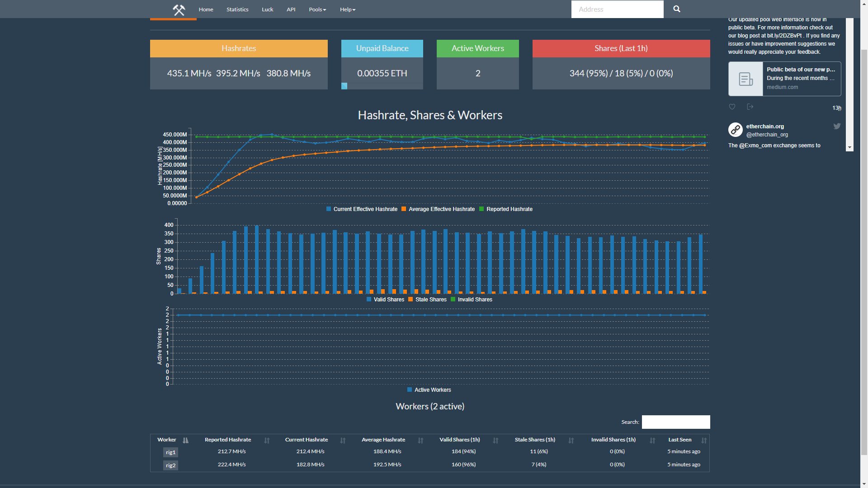The height and width of the screenshot is (488, 868).
Task: Sort by Stale Shares (1h) arrows
Action: pos(571,441)
